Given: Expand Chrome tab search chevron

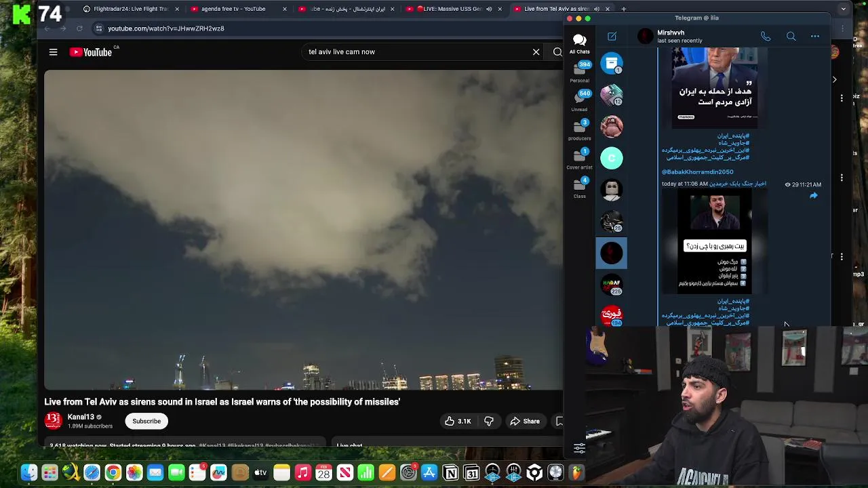Looking at the screenshot, I should coord(843,9).
